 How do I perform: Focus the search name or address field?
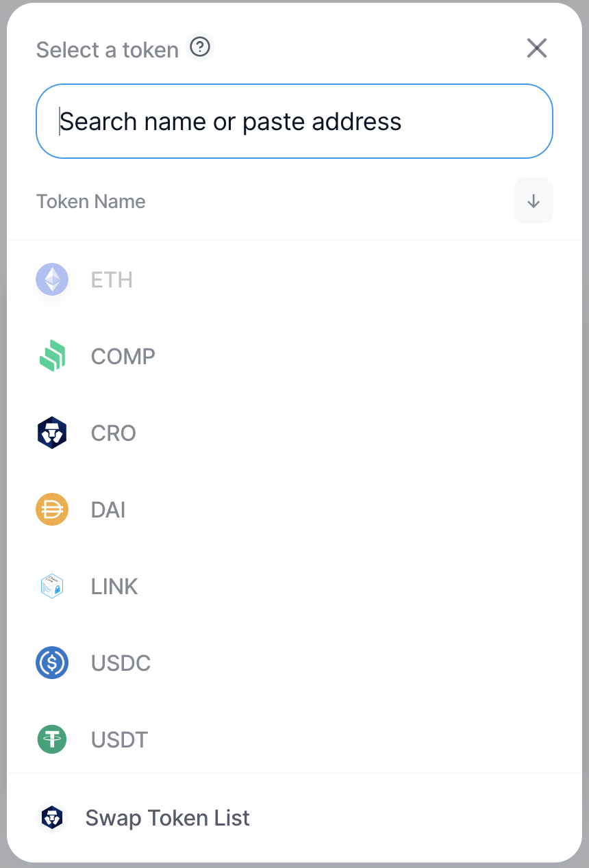(x=294, y=121)
